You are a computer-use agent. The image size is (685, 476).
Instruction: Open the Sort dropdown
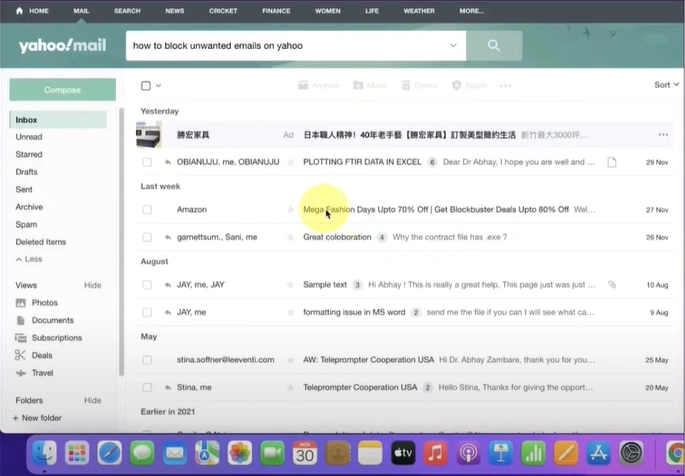point(666,85)
